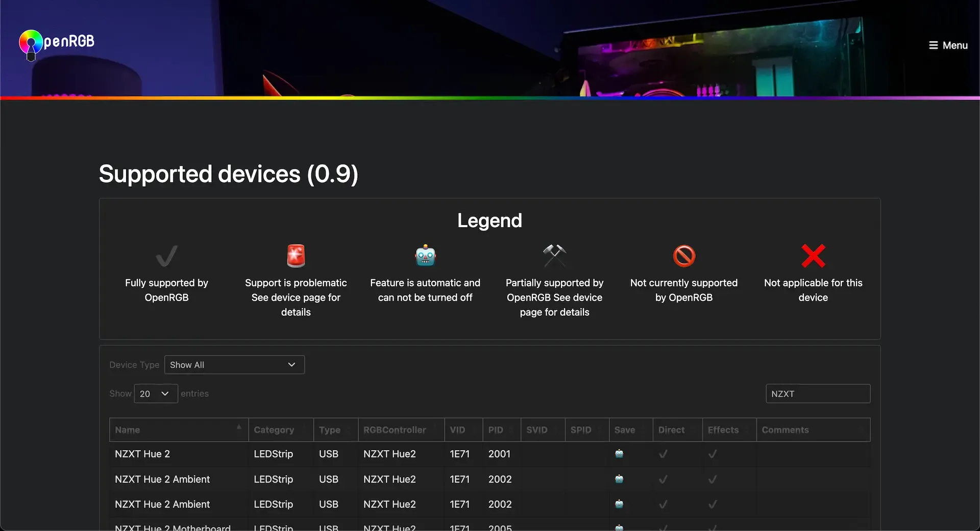
Task: Click the hammer and pick legend icon
Action: click(x=554, y=256)
